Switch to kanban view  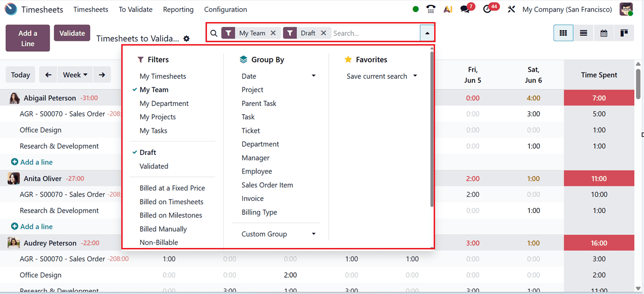[624, 33]
